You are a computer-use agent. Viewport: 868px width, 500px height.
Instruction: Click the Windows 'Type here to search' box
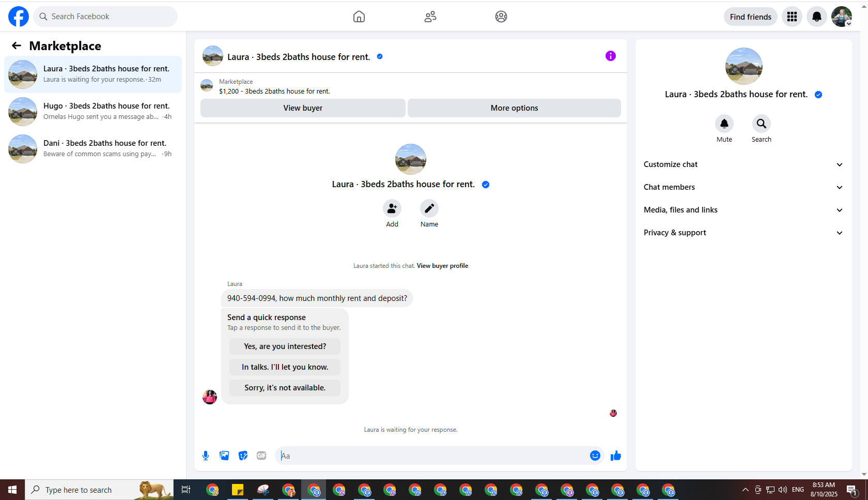99,490
